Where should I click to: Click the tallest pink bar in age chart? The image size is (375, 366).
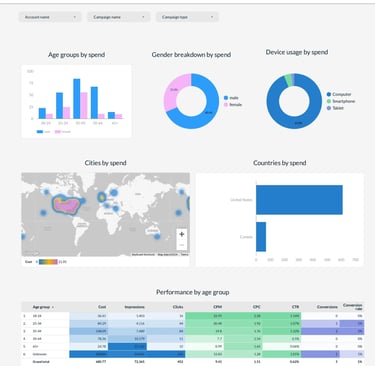[x=84, y=106]
